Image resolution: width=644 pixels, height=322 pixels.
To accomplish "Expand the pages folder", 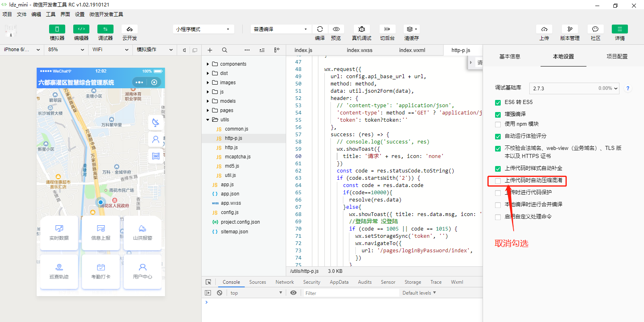I will 208,110.
